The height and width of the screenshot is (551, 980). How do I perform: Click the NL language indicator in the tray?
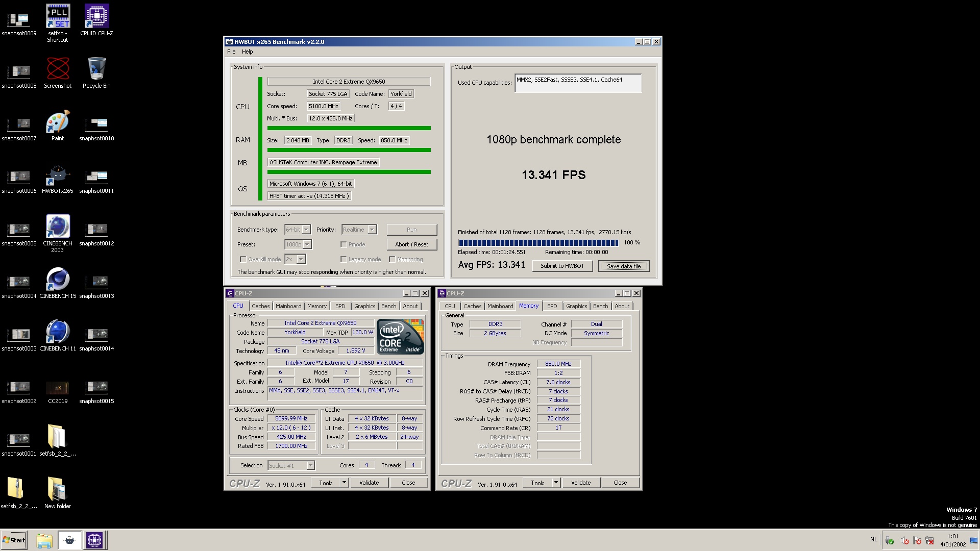coord(873,539)
